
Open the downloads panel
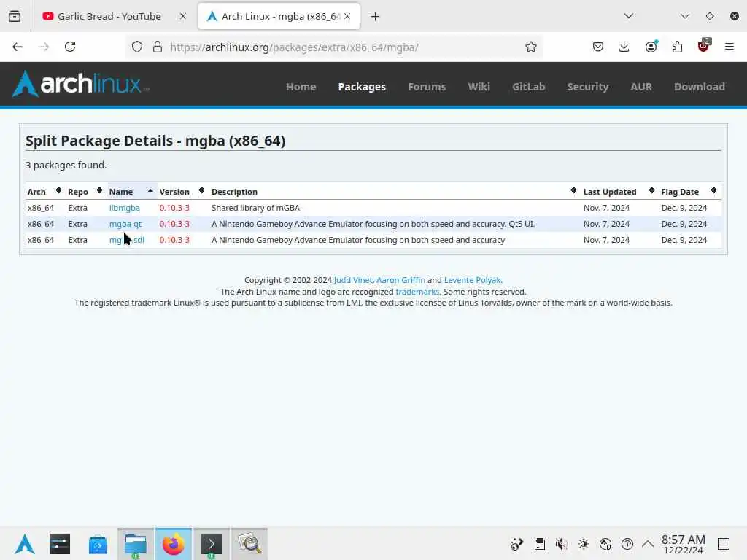tap(624, 47)
